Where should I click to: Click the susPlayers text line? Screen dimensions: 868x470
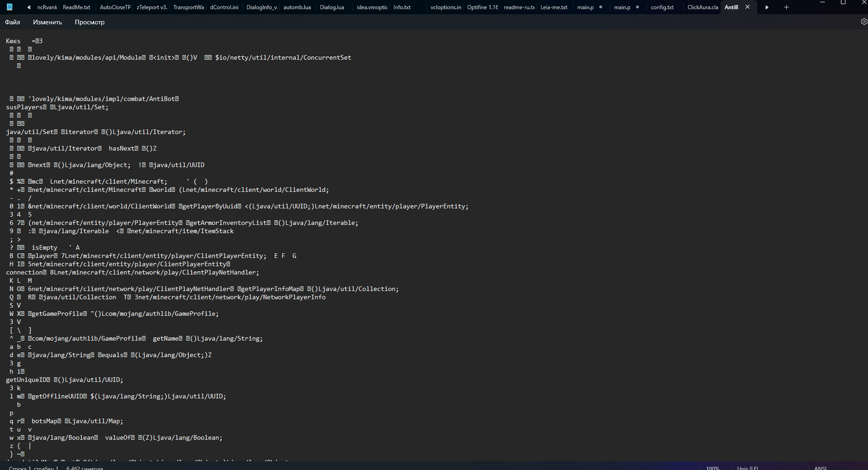pyautogui.click(x=57, y=107)
